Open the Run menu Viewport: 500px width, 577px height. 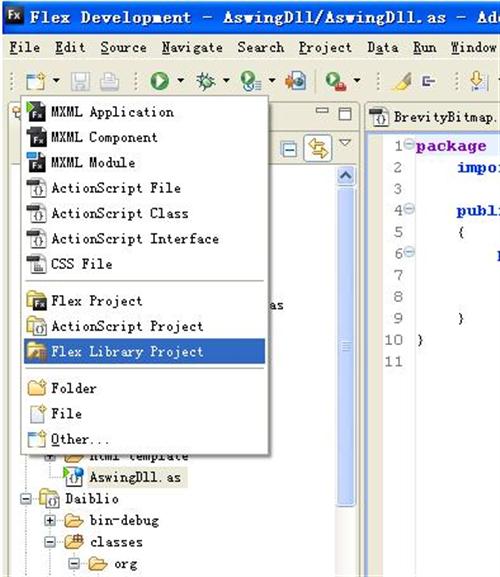[425, 47]
